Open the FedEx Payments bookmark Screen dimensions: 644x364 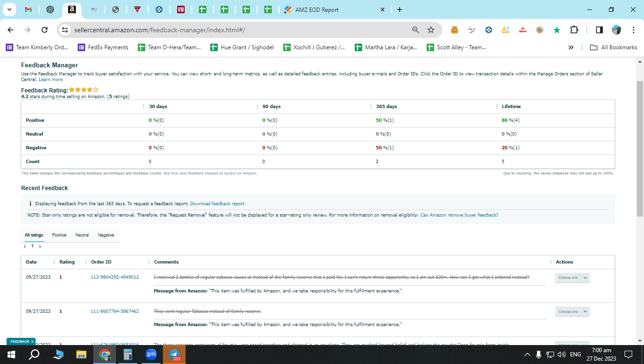click(x=103, y=47)
